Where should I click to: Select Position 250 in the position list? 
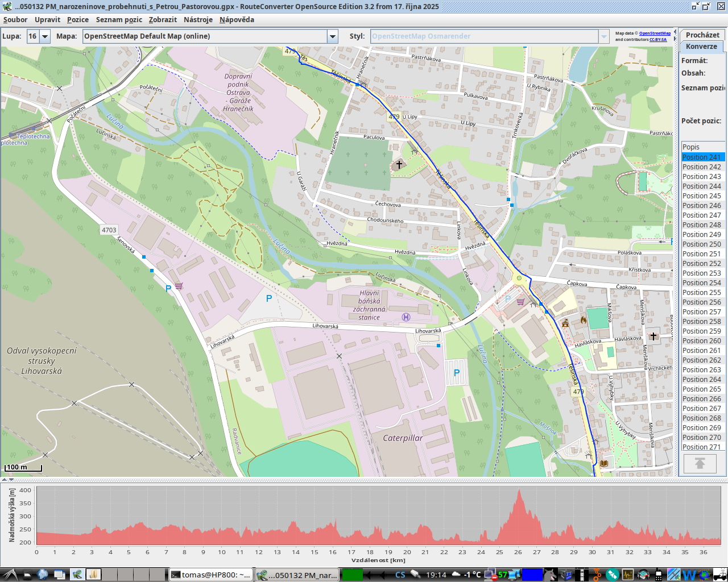(702, 244)
